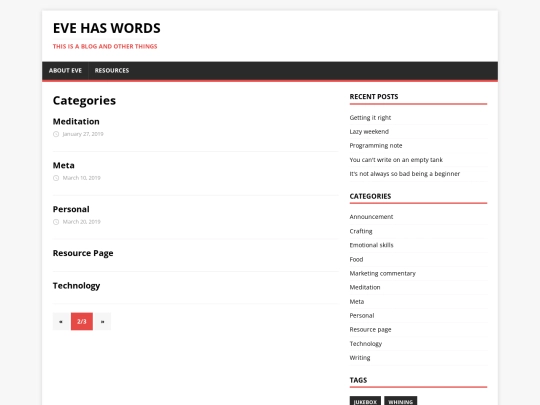
Task: Select Writing in sidebar categories
Action: (x=360, y=358)
